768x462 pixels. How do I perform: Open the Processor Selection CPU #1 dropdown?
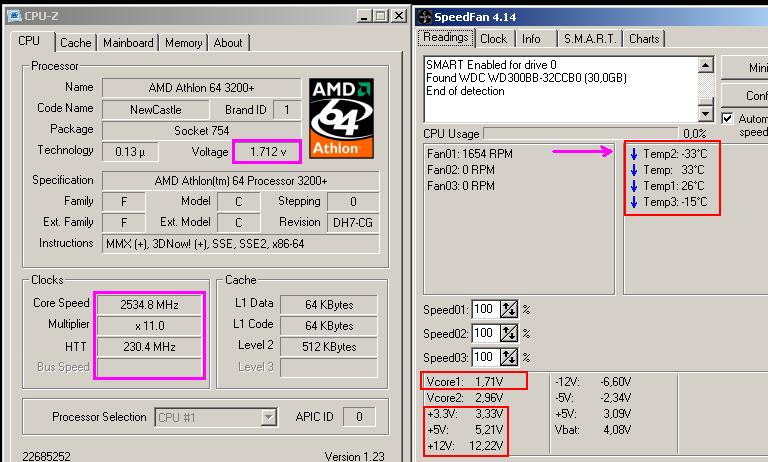coord(268,417)
